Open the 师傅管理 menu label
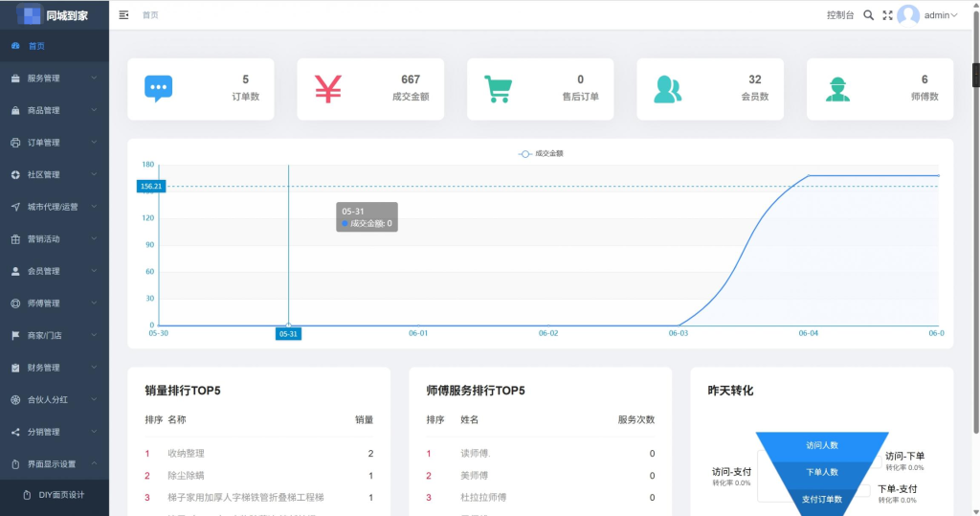 pyautogui.click(x=44, y=303)
